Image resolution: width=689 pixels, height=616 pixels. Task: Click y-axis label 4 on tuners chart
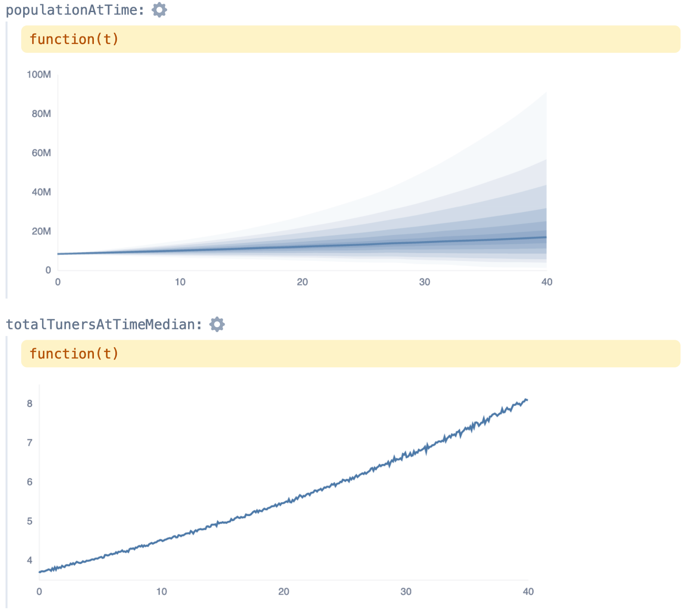click(30, 560)
